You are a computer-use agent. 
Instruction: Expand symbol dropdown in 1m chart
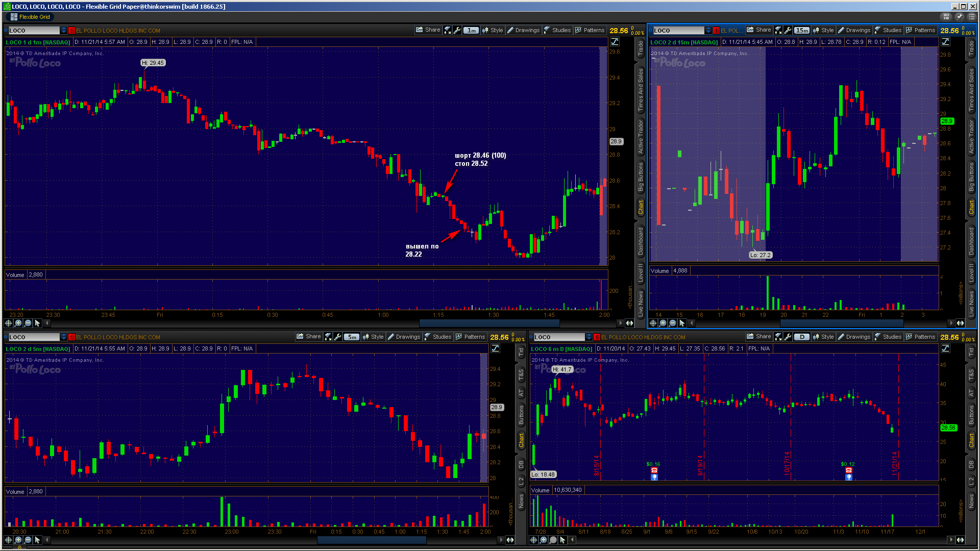point(63,31)
